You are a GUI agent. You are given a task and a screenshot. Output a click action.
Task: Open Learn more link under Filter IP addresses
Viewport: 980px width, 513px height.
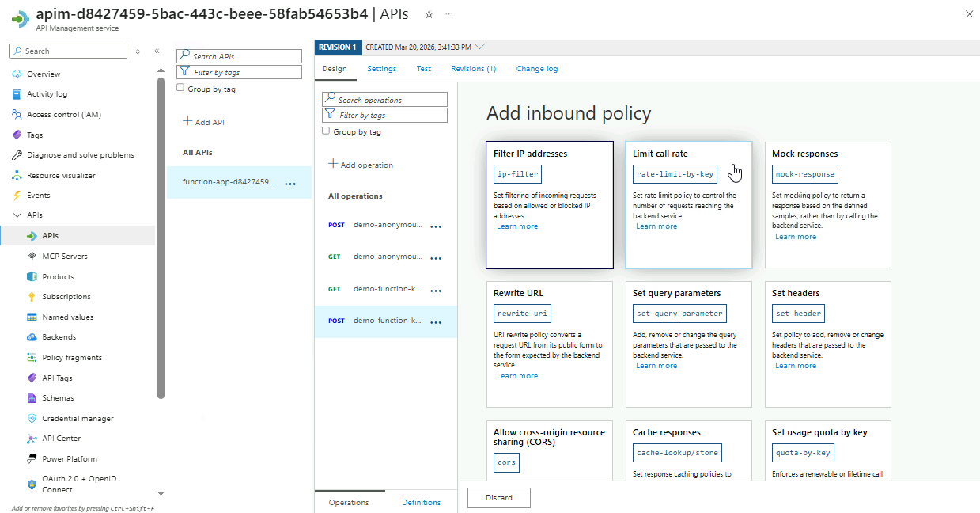pyautogui.click(x=516, y=226)
